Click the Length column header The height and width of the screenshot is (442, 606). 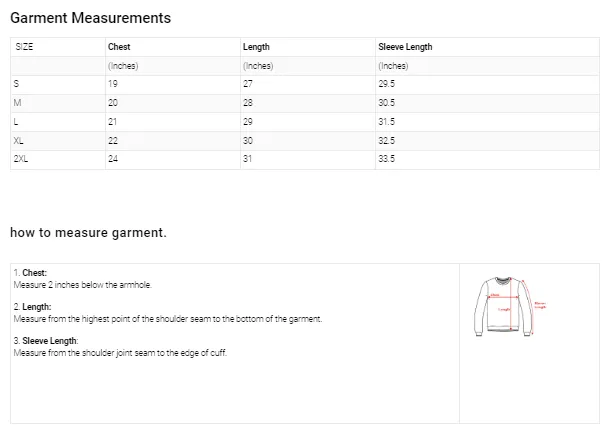coord(256,47)
